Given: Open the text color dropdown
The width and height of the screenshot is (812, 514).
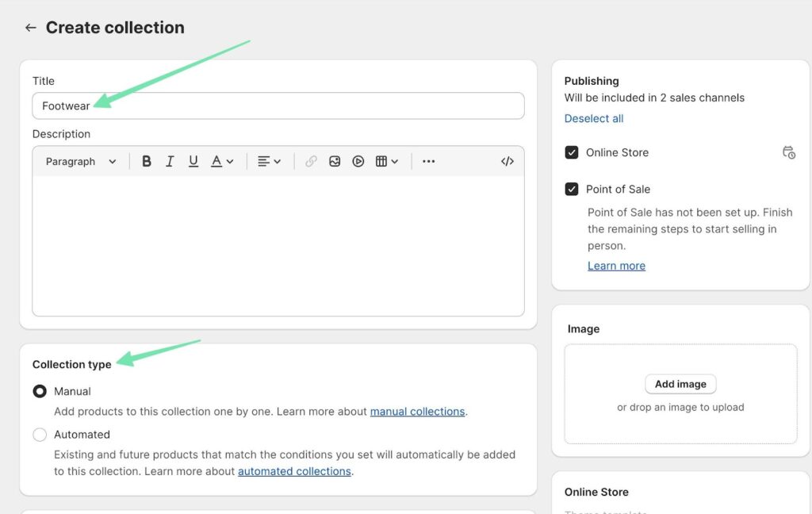Looking at the screenshot, I should [222, 161].
